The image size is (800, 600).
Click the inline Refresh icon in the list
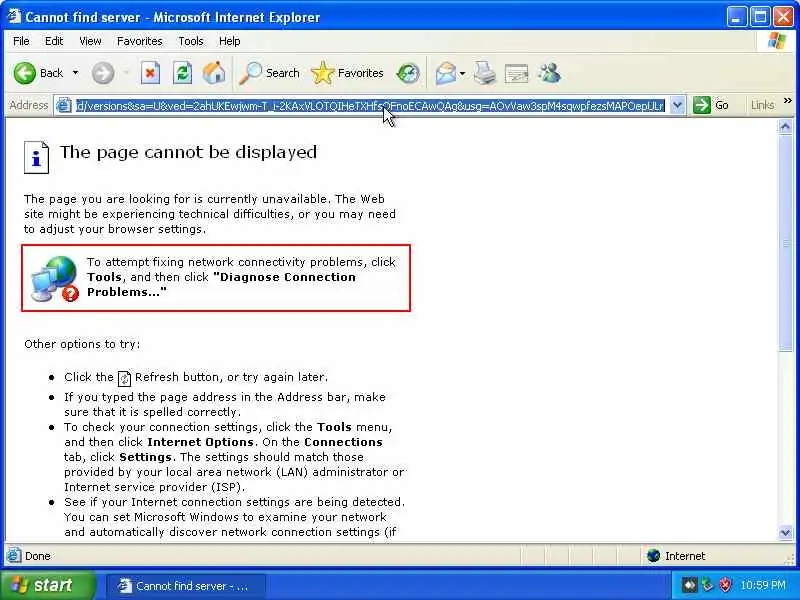pos(124,378)
